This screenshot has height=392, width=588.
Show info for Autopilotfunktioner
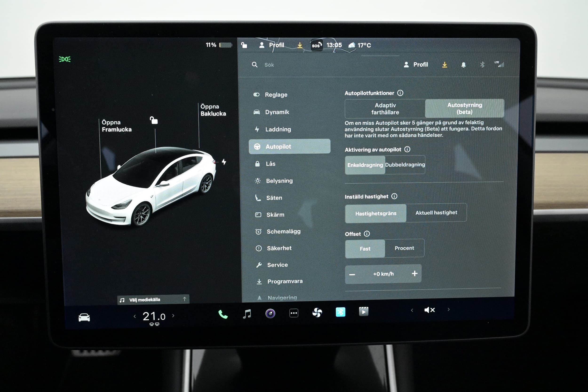pyautogui.click(x=400, y=93)
